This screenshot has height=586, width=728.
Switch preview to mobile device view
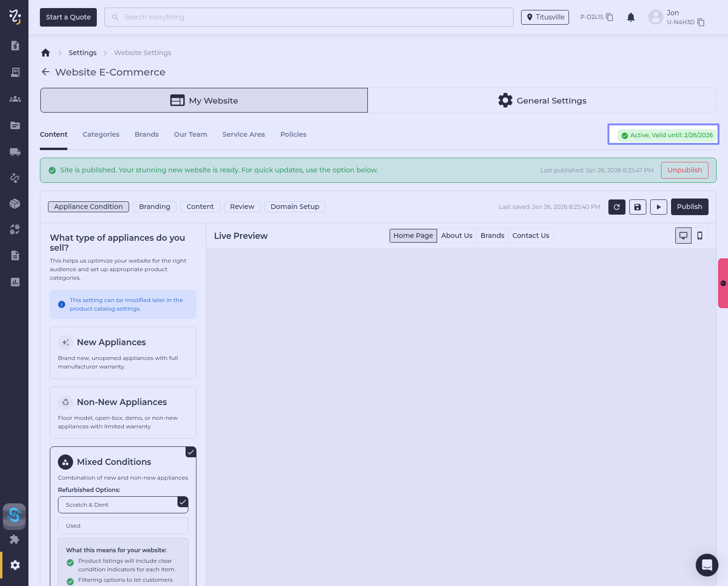pos(700,236)
